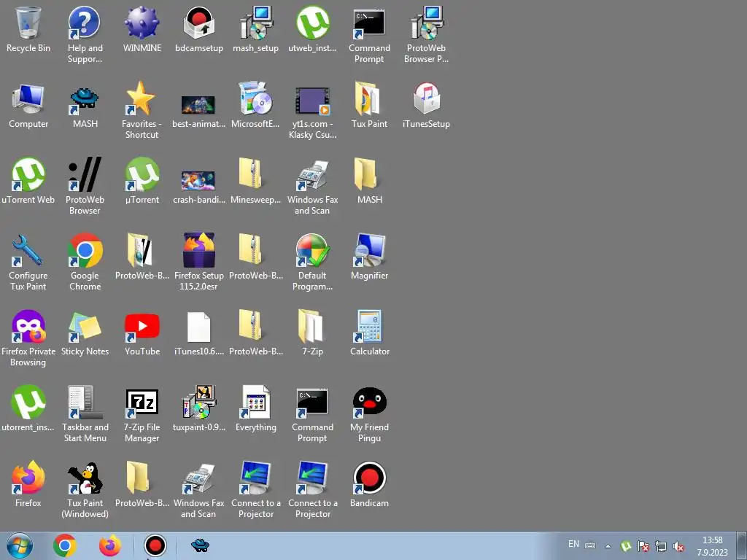
Task: Select the Computer desktop icon
Action: click(x=28, y=98)
